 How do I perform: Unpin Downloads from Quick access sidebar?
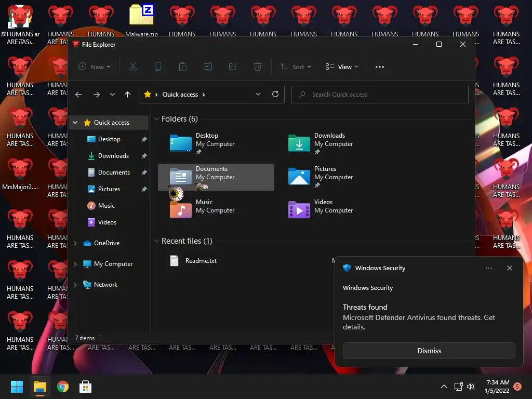[x=144, y=156]
